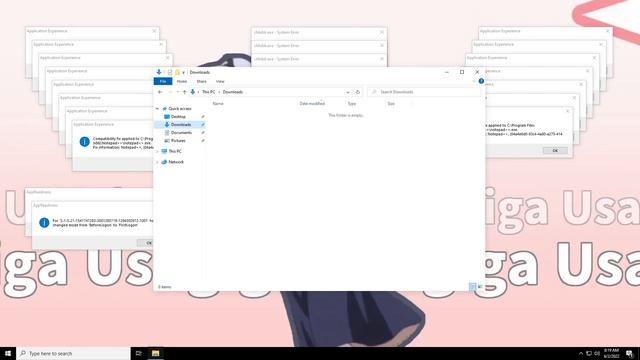Open Task View from the taskbar

tap(139, 353)
